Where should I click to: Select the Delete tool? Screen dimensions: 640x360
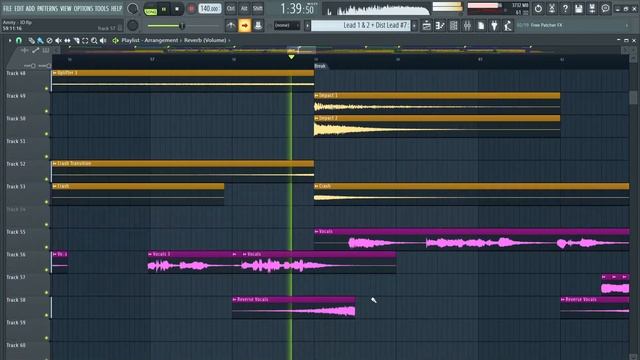coord(49,40)
